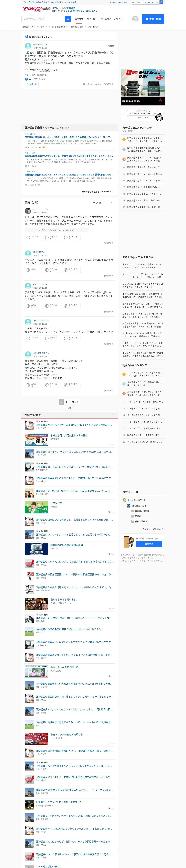Click the なるほど reaction on ID非公開 answer
The height and width of the screenshot is (868, 186).
pyautogui.click(x=33, y=270)
